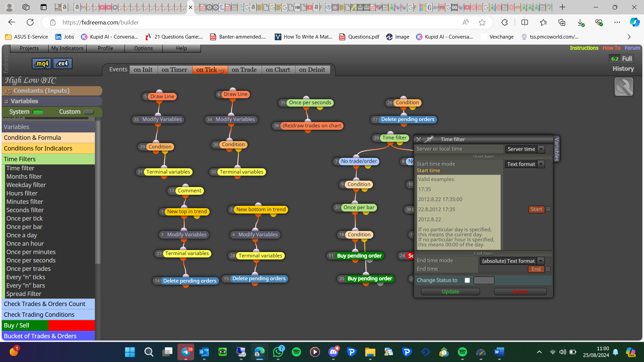The height and width of the screenshot is (362, 644).
Task: Click the browser extensions puzzle icon
Action: (x=505, y=22)
